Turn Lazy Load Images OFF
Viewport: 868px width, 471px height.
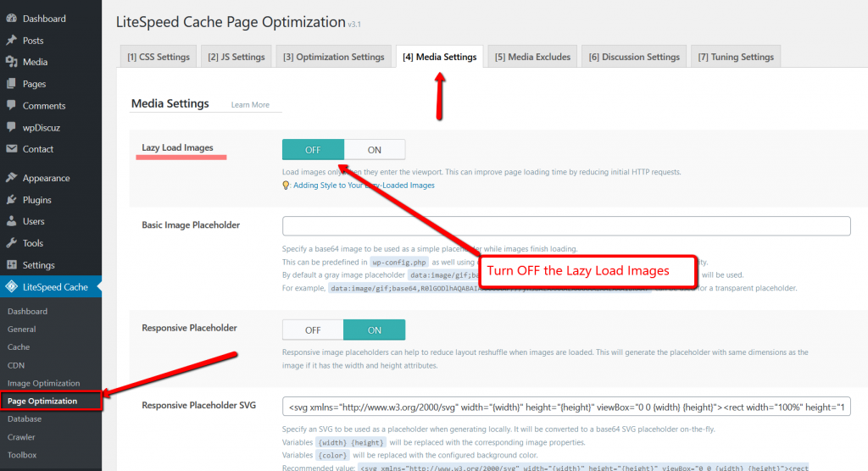(313, 150)
